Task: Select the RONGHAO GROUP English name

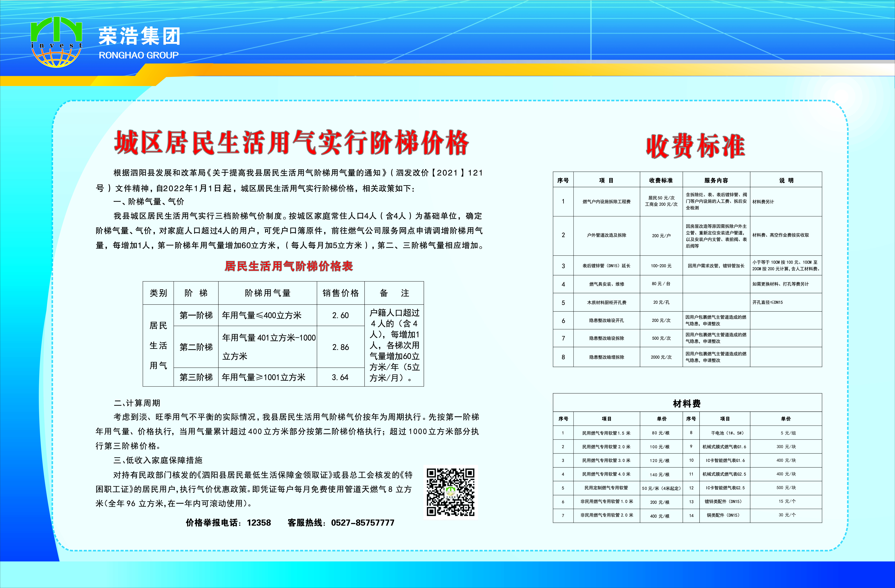Action: [x=139, y=55]
